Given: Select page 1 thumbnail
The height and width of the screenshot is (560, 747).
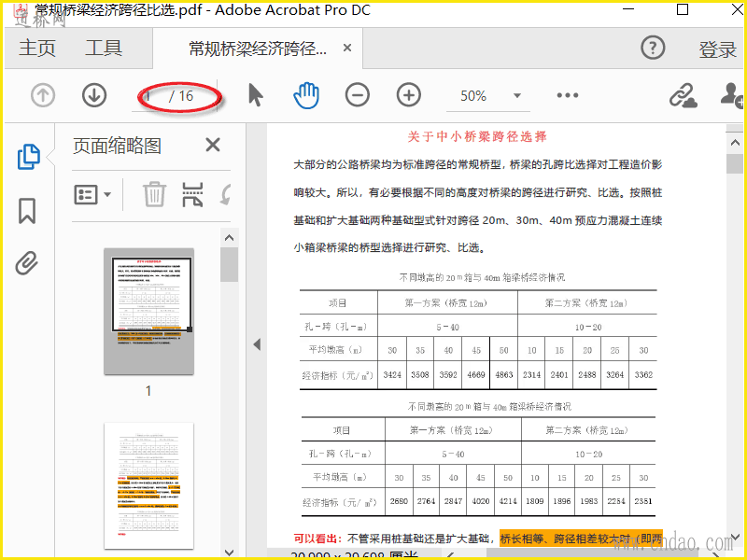Looking at the screenshot, I should [x=148, y=311].
